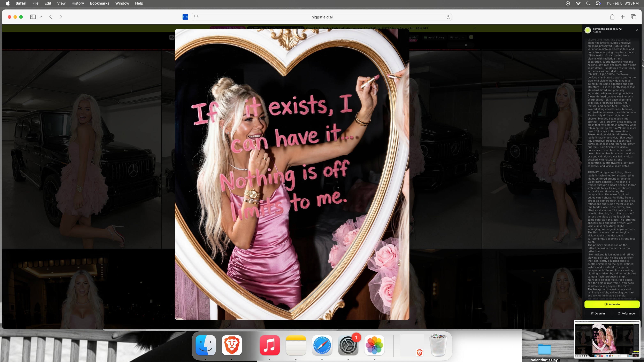Viewport: 644px width, 362px height.
Task: Expand the sidebar tab group chevron
Action: (x=41, y=17)
